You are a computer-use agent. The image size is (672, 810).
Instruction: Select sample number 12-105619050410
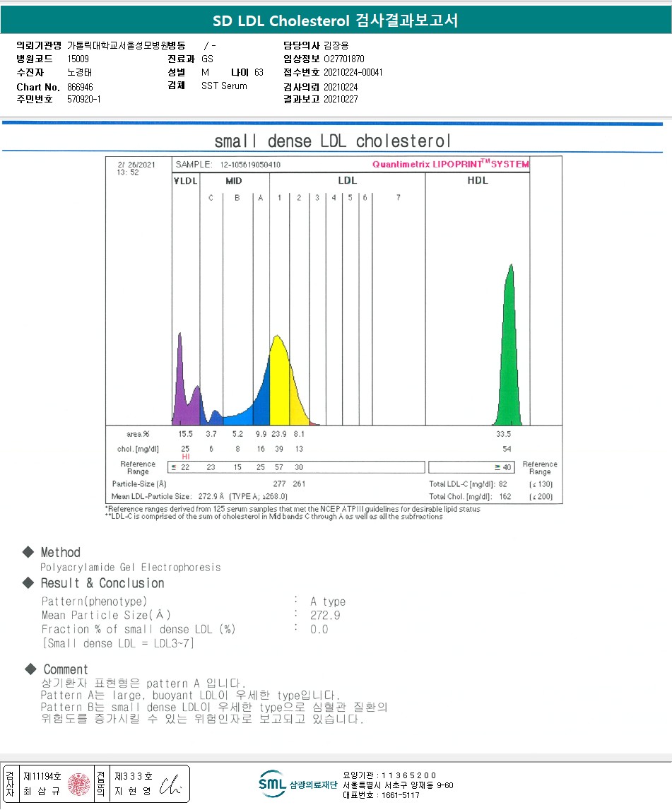pyautogui.click(x=250, y=165)
